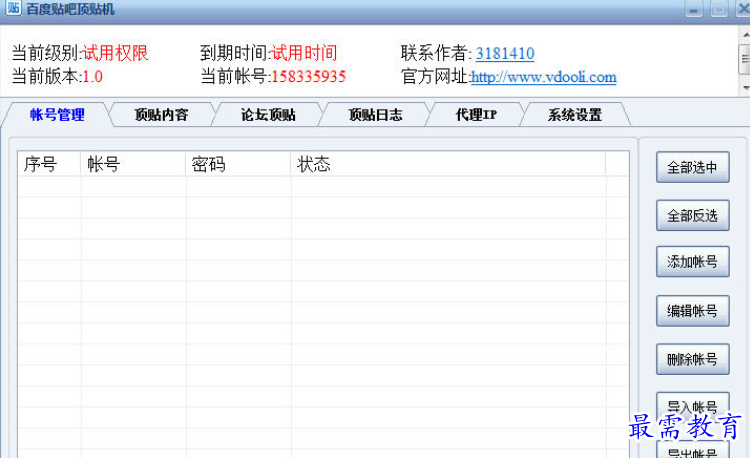The height and width of the screenshot is (458, 750).
Task: Click the 添加帐号 button
Action: (x=693, y=262)
